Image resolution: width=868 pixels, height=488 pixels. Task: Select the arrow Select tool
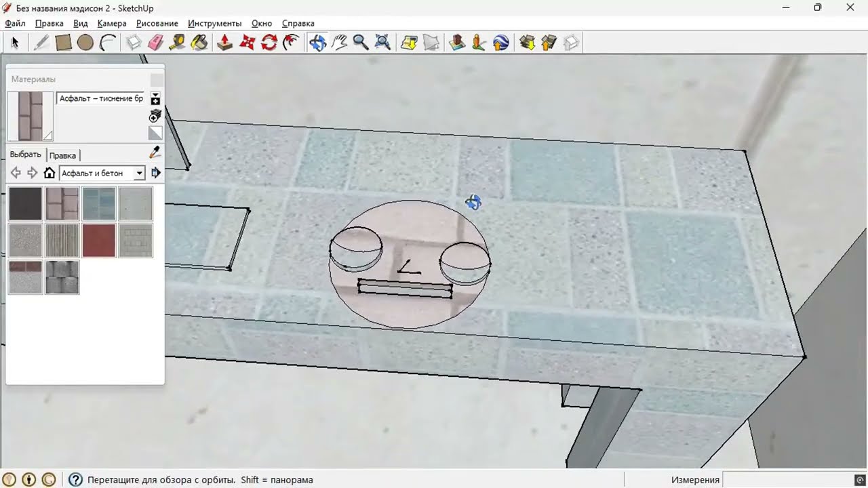pos(15,43)
